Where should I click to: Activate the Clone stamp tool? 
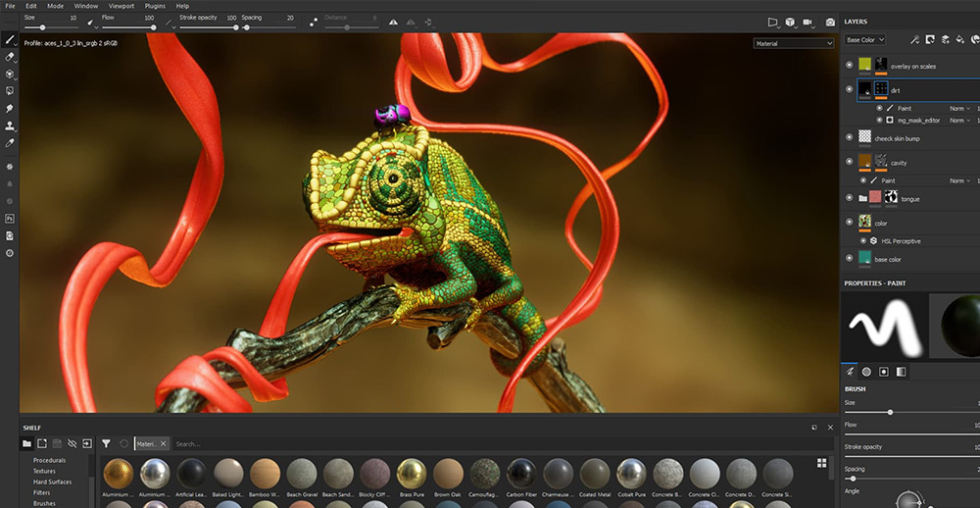tap(9, 126)
